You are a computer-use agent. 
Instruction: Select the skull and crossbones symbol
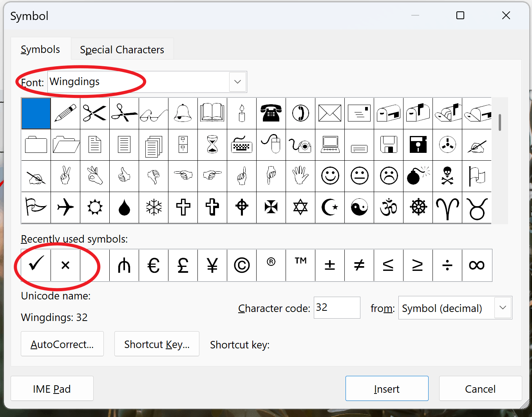tap(447, 176)
